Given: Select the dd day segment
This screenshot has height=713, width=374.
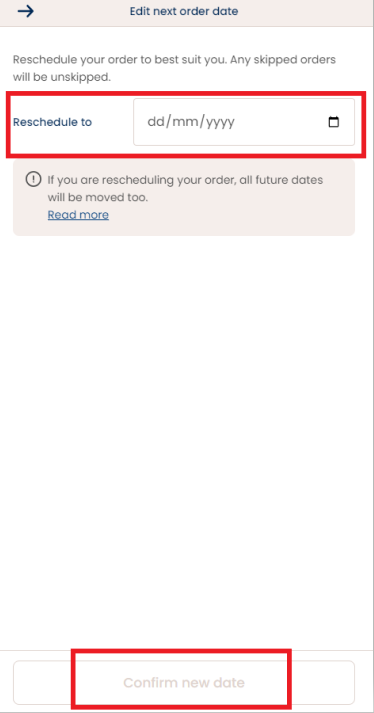Looking at the screenshot, I should [154, 122].
